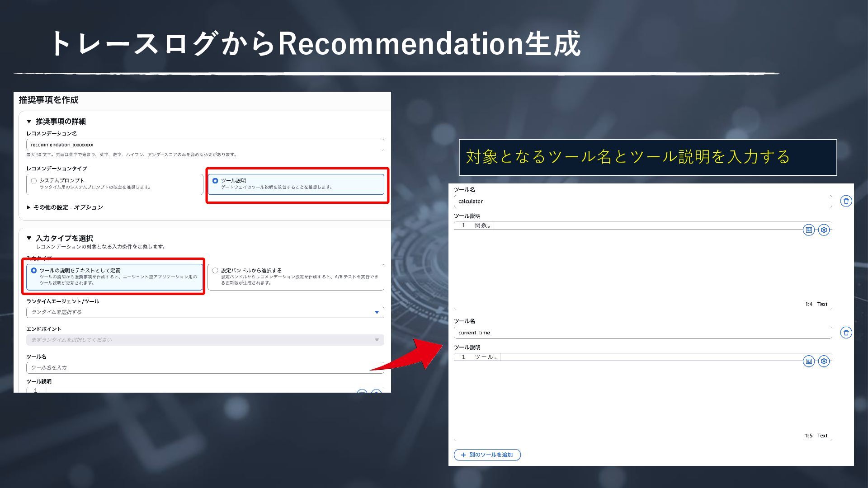Open the ランタイムを選択する dropdown
The image size is (868, 488).
coord(205,312)
